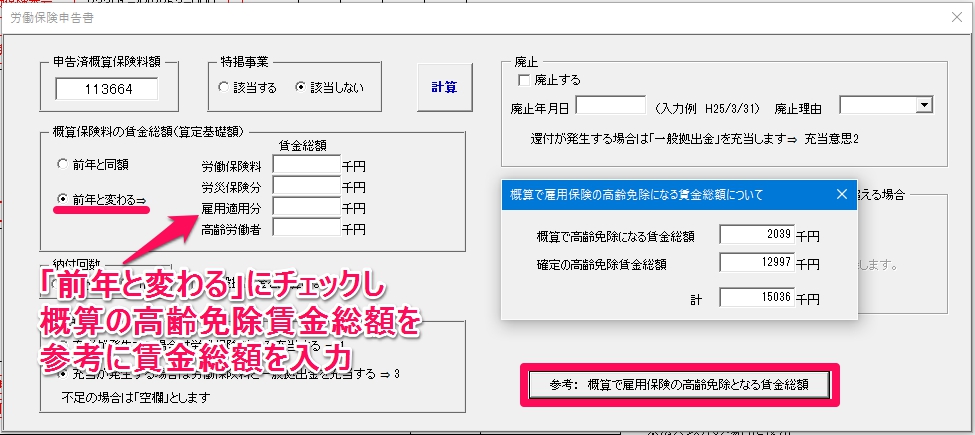Select the 該当する radio button
Image resolution: width=975 pixels, height=435 pixels.
point(224,87)
